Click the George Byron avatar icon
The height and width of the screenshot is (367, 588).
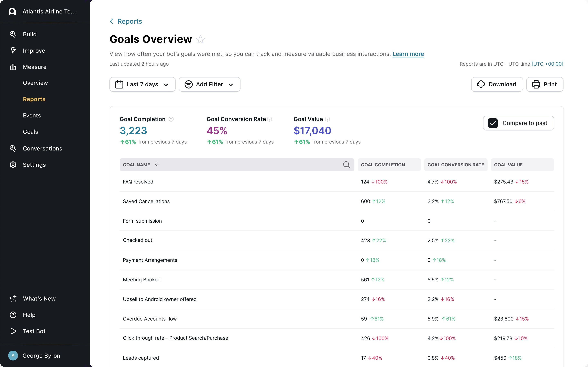pos(13,356)
